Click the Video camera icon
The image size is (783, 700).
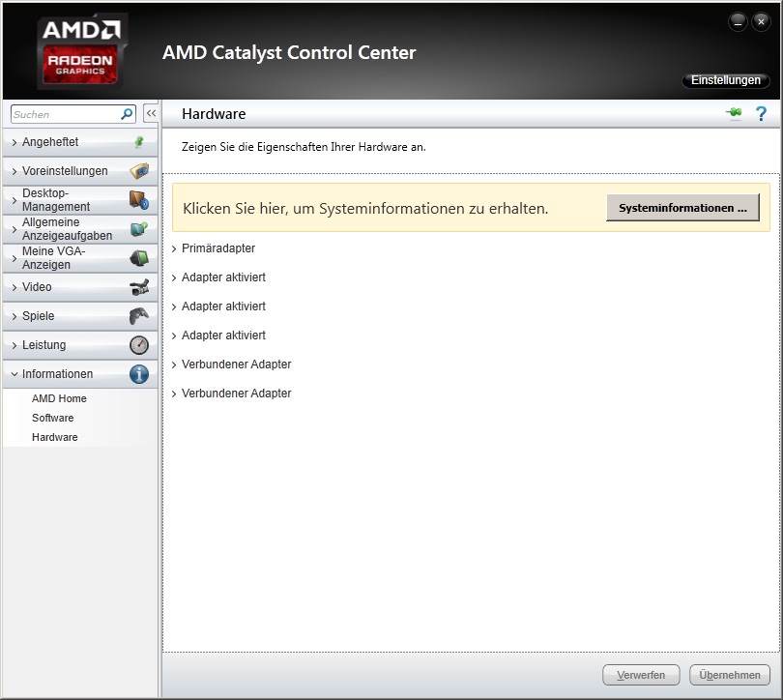(139, 286)
